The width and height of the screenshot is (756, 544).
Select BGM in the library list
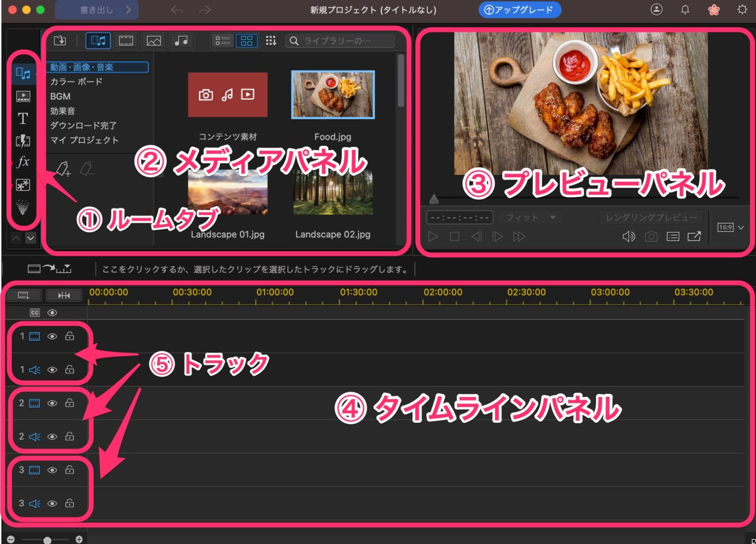click(x=60, y=96)
